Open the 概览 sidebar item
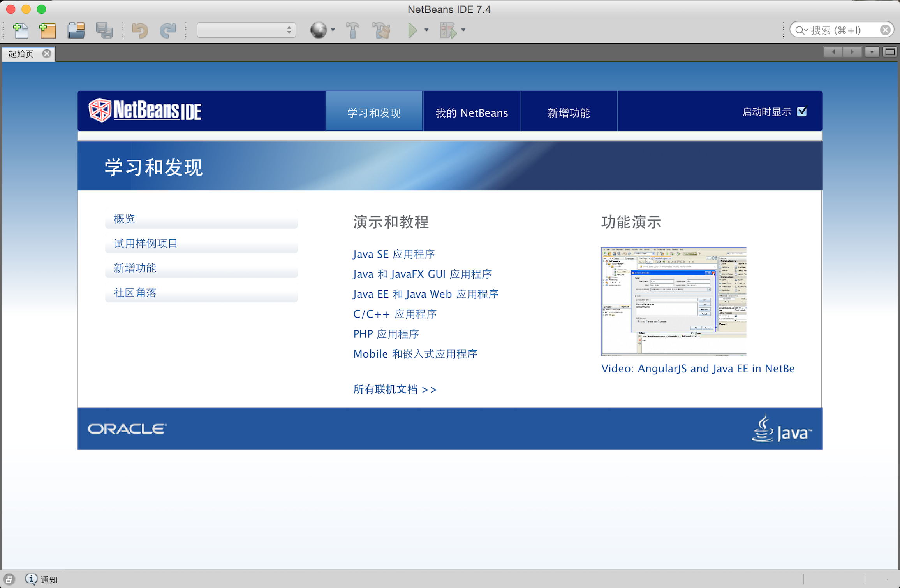Viewport: 900px width, 588px height. [x=201, y=219]
